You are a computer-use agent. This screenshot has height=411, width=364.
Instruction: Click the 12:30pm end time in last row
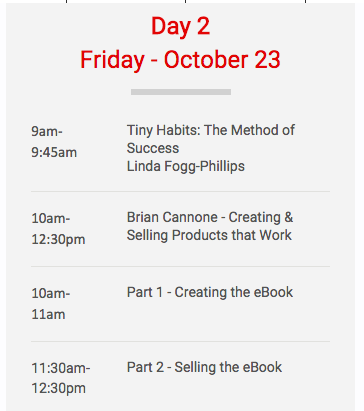pyautogui.click(x=58, y=389)
